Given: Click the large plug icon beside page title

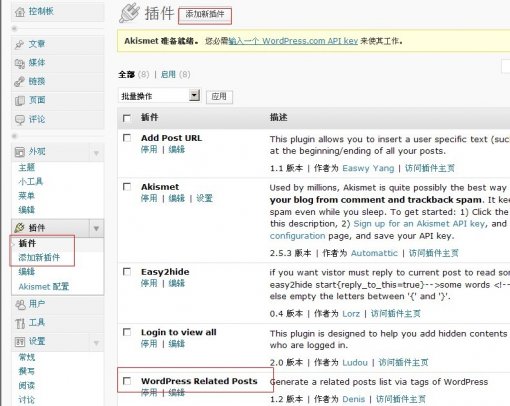Looking at the screenshot, I should point(129,13).
